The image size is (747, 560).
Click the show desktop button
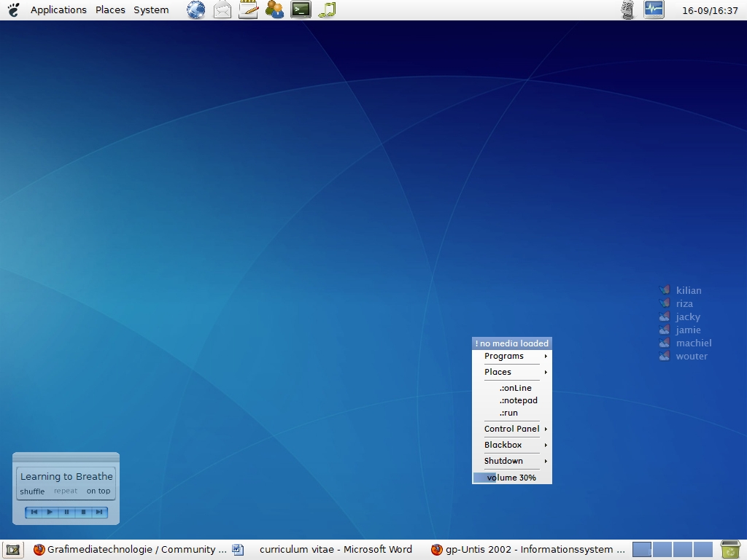pyautogui.click(x=12, y=549)
